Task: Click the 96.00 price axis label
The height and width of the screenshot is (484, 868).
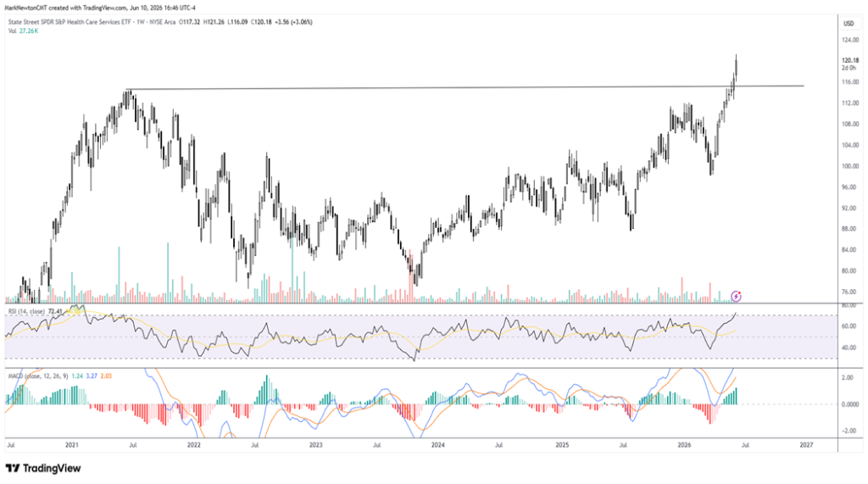Action: coord(849,187)
